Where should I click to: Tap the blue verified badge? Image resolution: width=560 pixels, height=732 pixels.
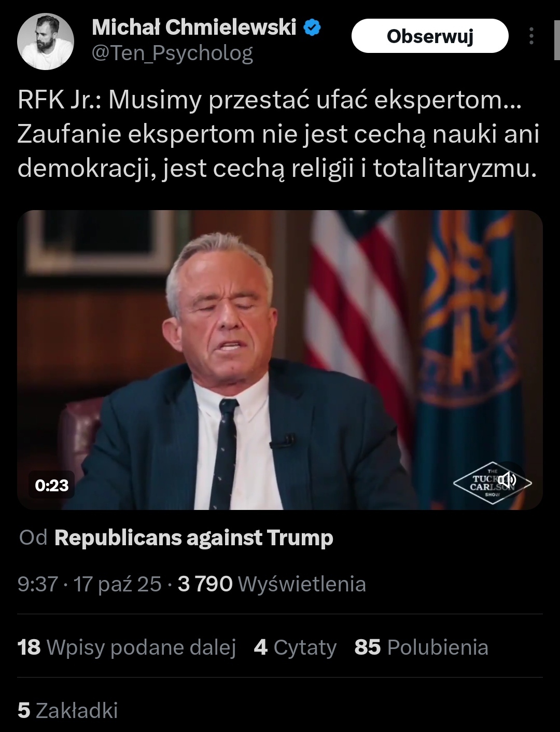pyautogui.click(x=312, y=27)
